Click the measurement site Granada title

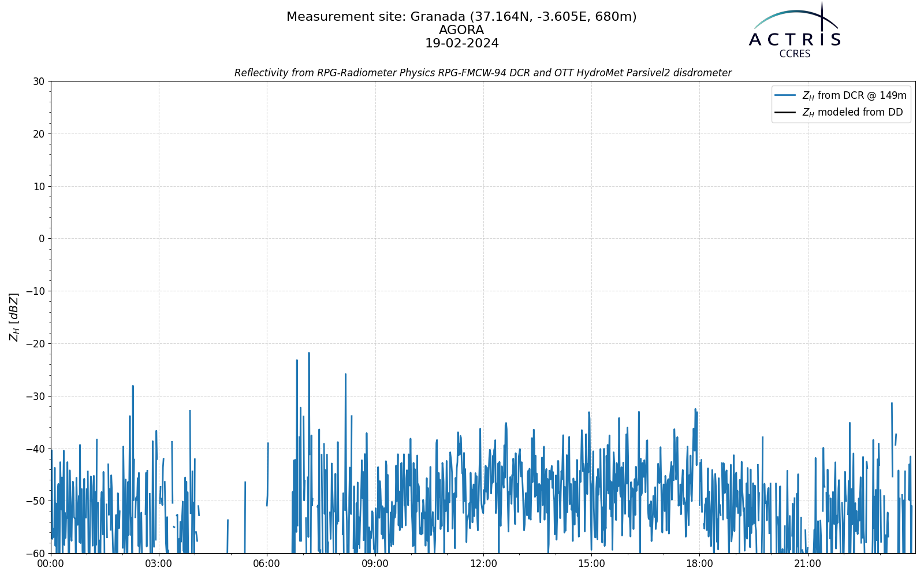pyautogui.click(x=461, y=17)
